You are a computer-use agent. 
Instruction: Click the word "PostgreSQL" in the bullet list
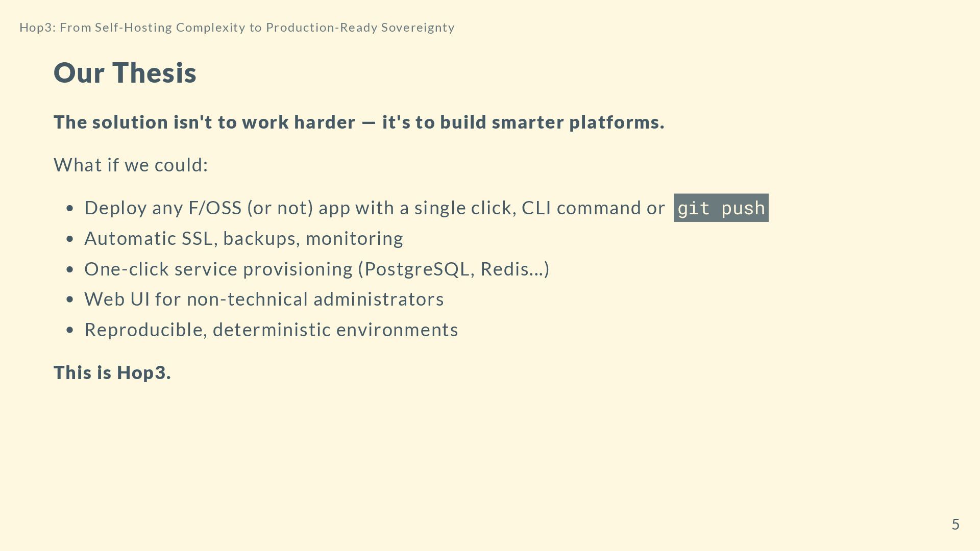point(416,269)
